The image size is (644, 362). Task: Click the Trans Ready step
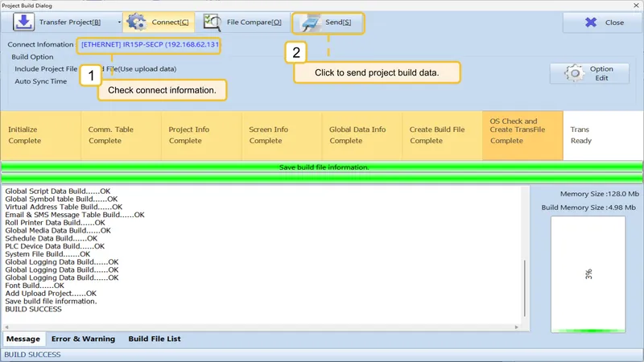click(x=602, y=135)
